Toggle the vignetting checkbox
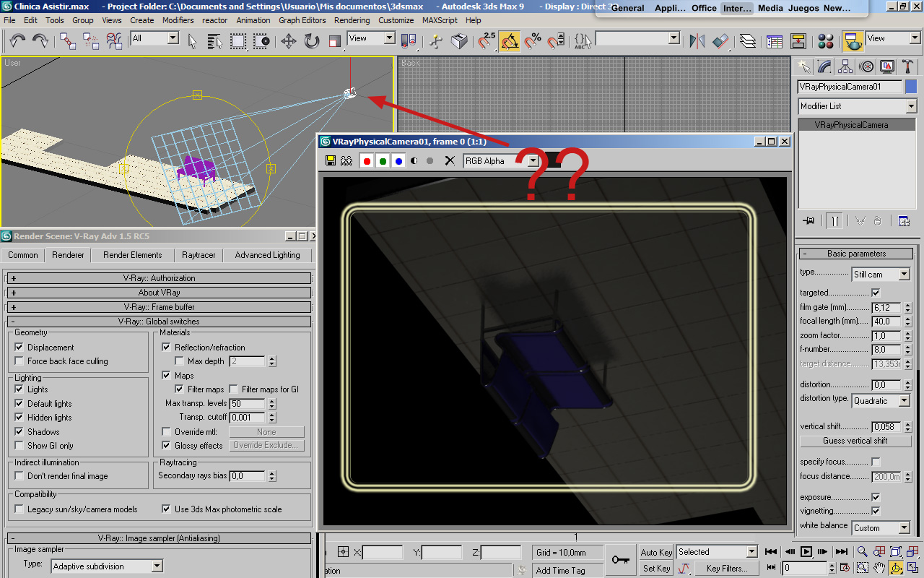Screen dimensions: 924x578 click(x=876, y=512)
